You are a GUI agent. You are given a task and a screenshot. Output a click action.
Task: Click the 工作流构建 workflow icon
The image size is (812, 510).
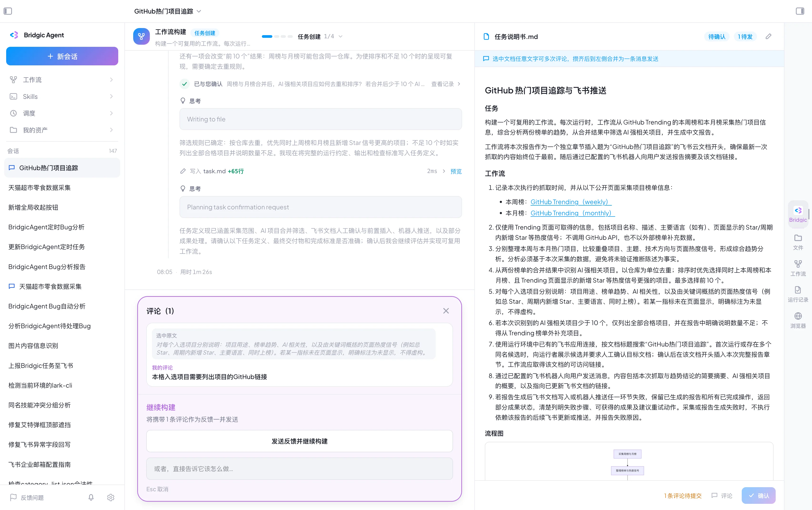coord(141,36)
